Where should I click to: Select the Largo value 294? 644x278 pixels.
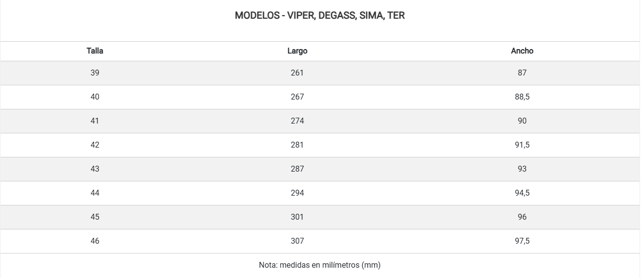coord(297,193)
